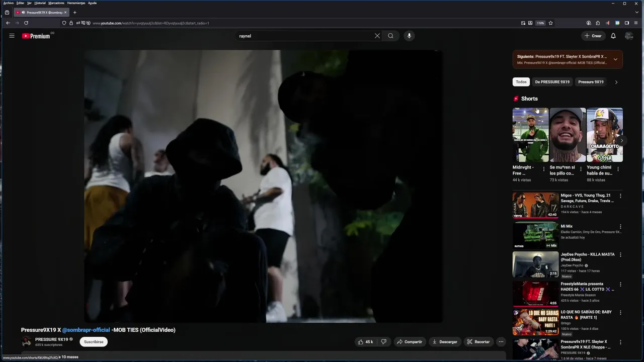
Task: Open the Archivo menu
Action: [x=8, y=3]
